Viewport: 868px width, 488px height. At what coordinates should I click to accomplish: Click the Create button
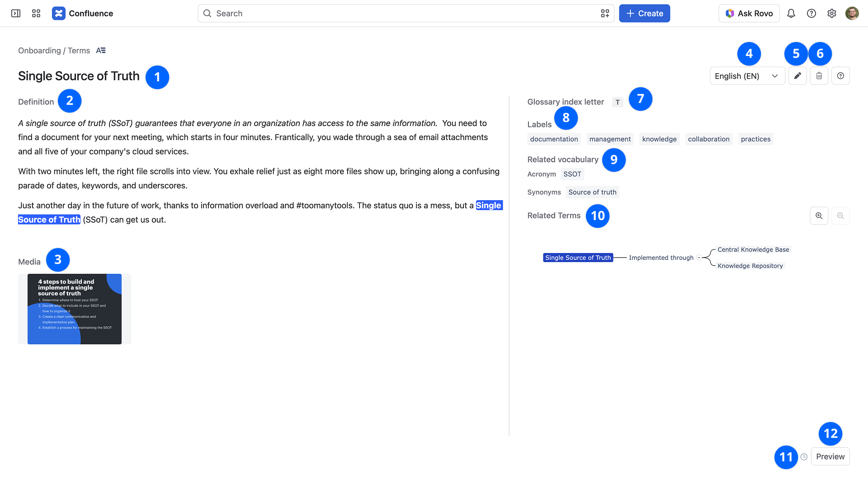(644, 14)
